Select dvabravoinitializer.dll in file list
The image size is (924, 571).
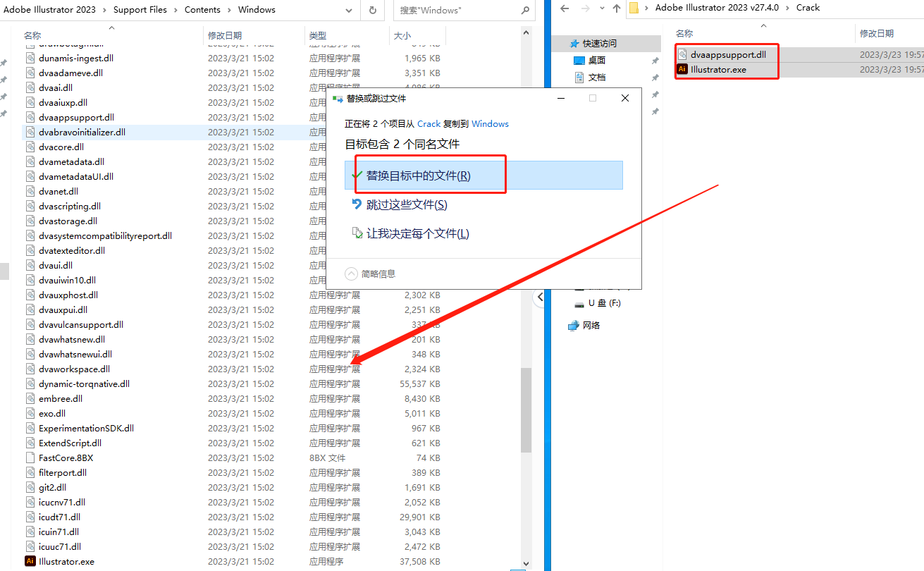tap(82, 132)
